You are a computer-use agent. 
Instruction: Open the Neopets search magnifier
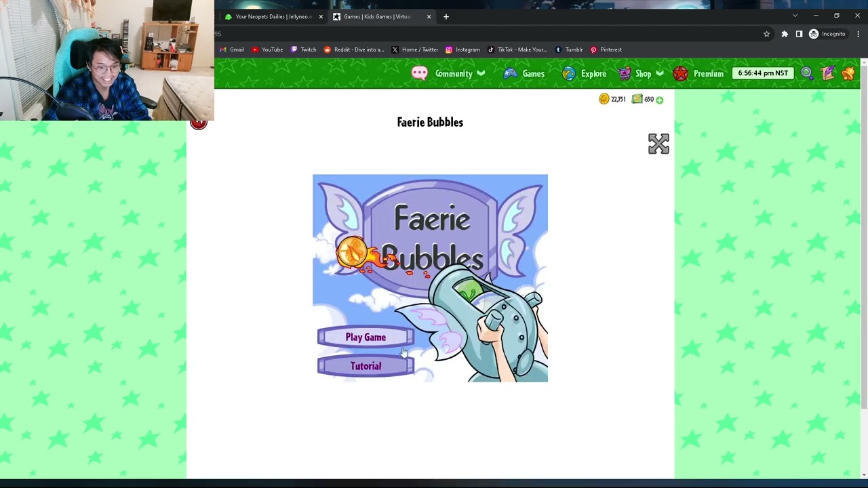tap(807, 73)
